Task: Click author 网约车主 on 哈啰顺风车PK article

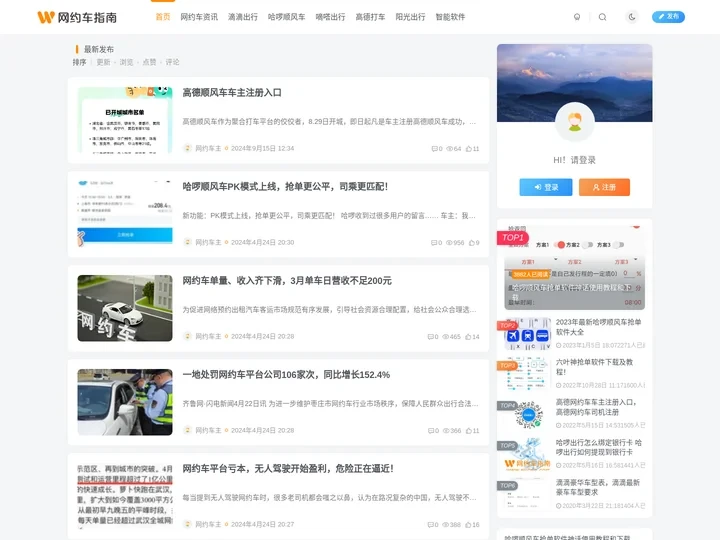Action: [x=208, y=242]
